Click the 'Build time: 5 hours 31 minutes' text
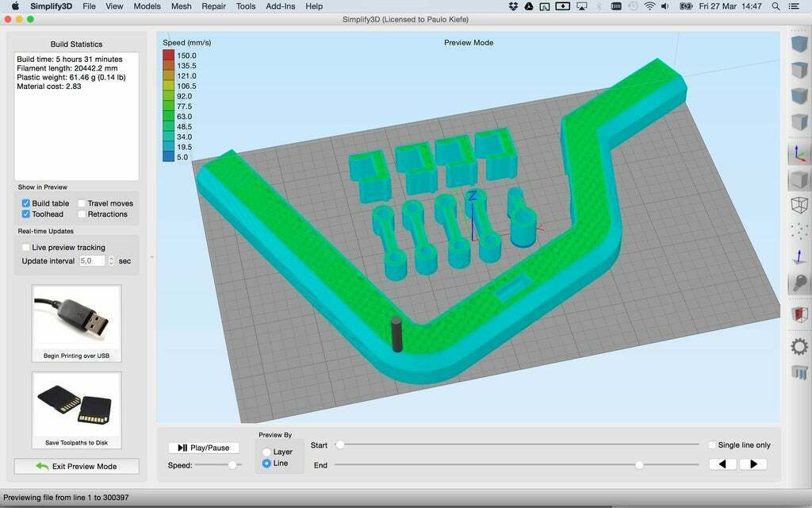This screenshot has height=508, width=812. pyautogui.click(x=70, y=59)
